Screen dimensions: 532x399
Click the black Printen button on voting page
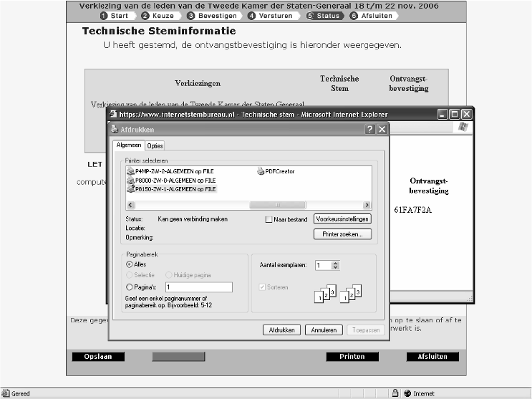click(x=352, y=357)
